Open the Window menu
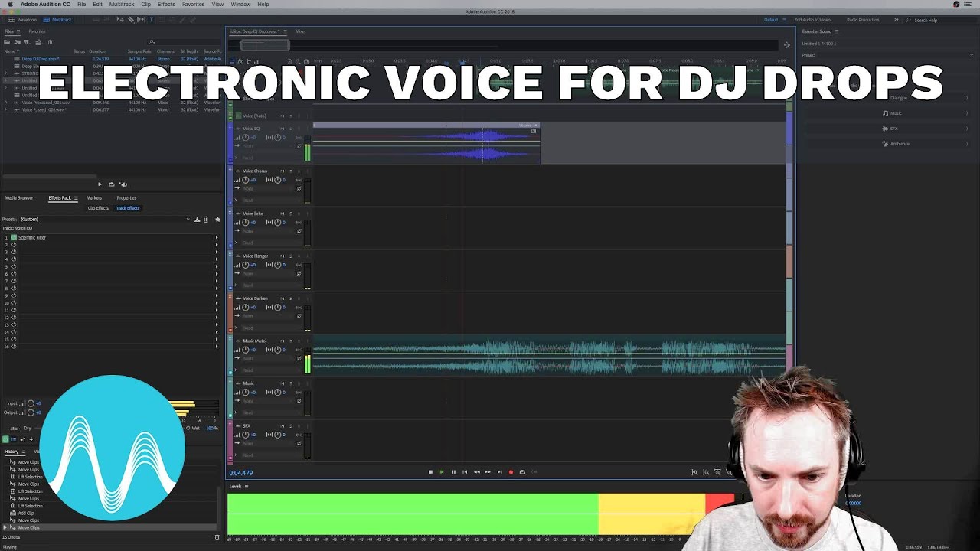The height and width of the screenshot is (551, 980). coord(240,4)
